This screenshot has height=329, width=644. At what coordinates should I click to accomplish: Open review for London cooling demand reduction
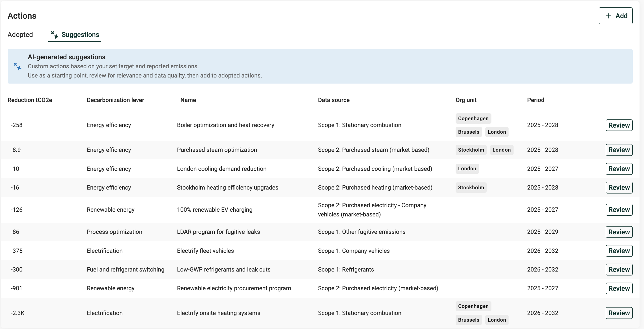click(x=619, y=169)
